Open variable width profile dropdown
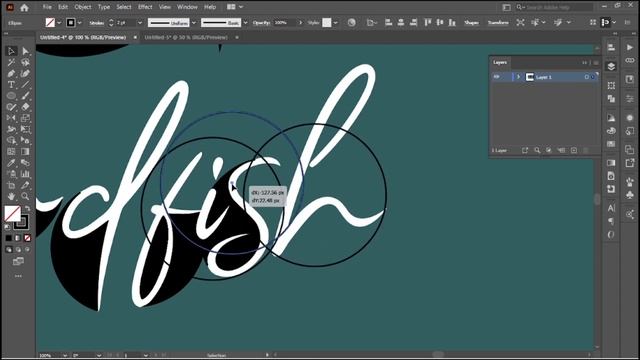This screenshot has width=640, height=360. pos(194,23)
